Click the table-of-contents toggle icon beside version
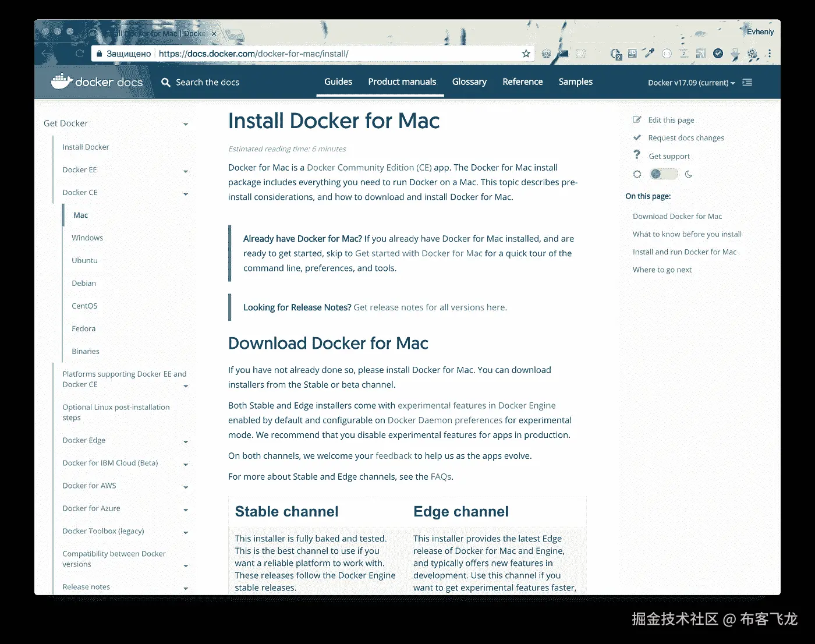 [747, 82]
